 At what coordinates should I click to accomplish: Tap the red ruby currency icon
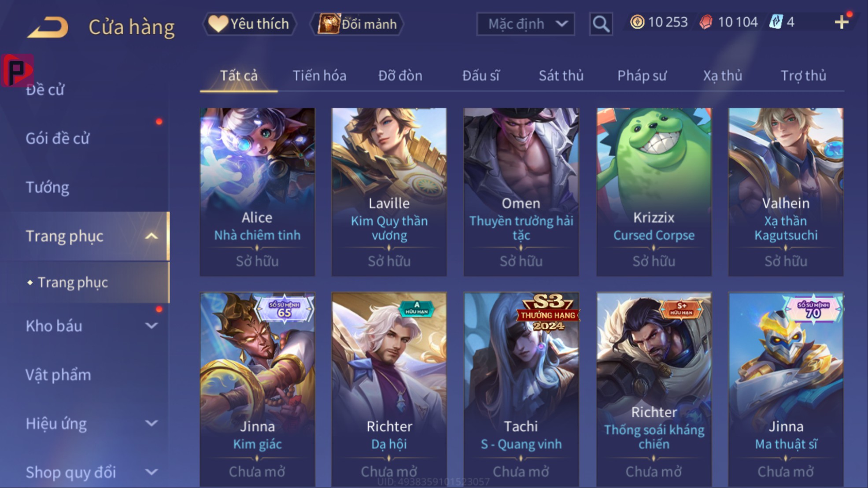click(x=706, y=22)
